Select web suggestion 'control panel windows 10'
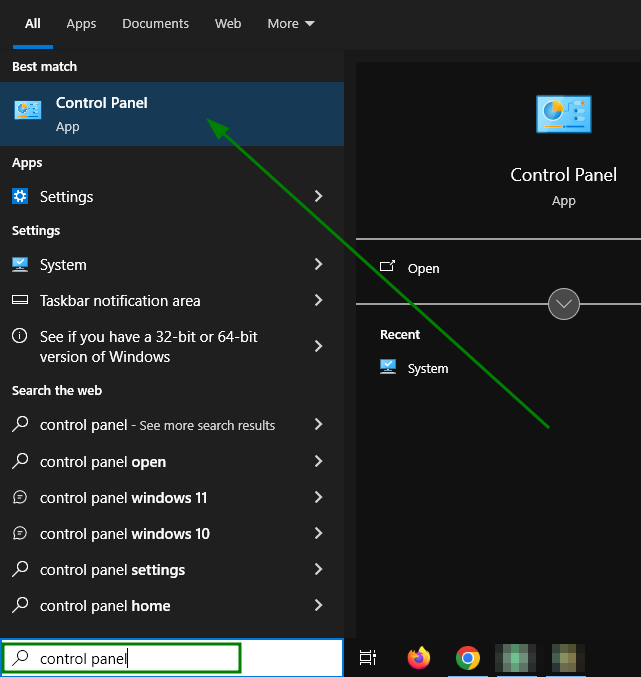 click(x=172, y=534)
